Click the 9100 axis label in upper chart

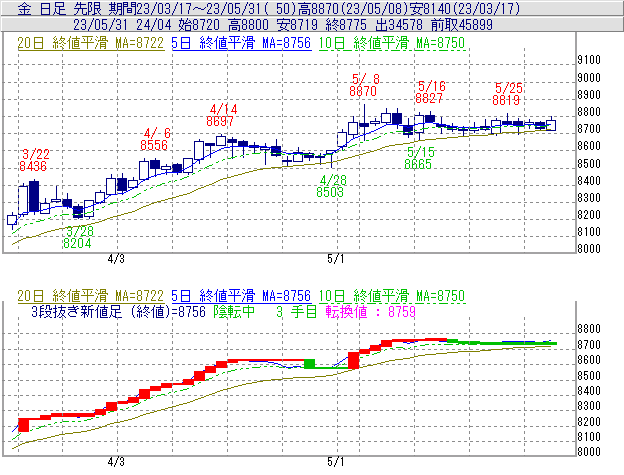coord(589,60)
